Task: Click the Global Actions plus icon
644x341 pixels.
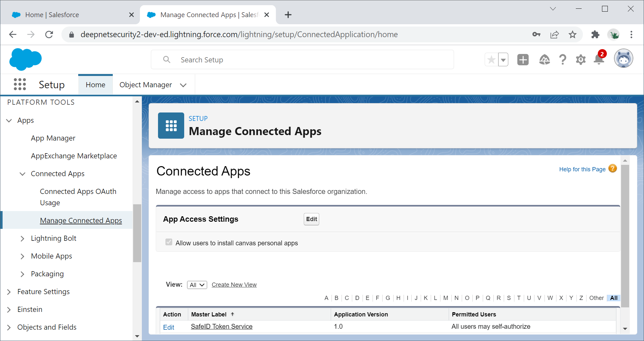Action: [523, 60]
